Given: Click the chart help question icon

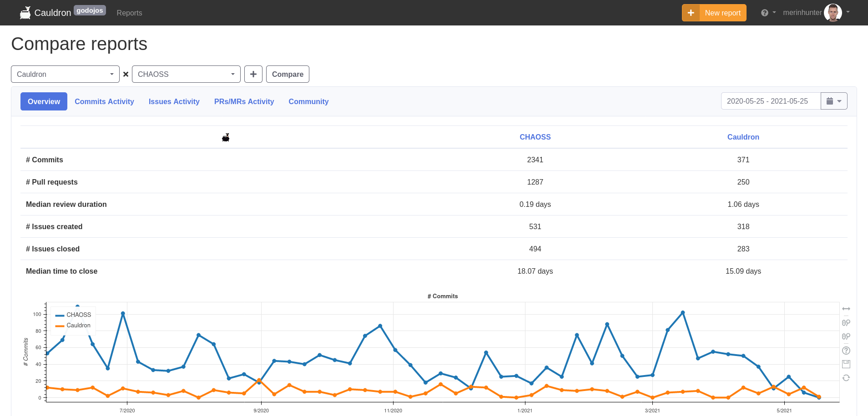Looking at the screenshot, I should 846,351.
